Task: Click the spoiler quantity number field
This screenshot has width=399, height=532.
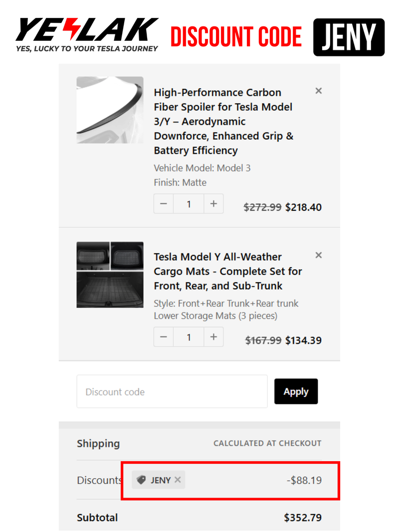Action: pyautogui.click(x=189, y=204)
